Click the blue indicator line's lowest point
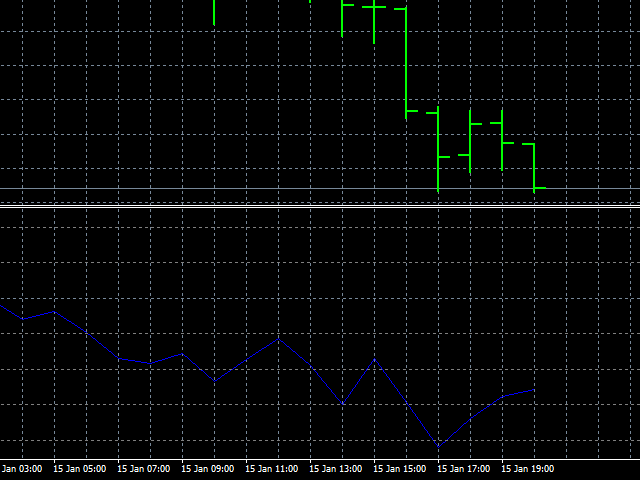Screen dimensions: 640x480 coord(438,445)
